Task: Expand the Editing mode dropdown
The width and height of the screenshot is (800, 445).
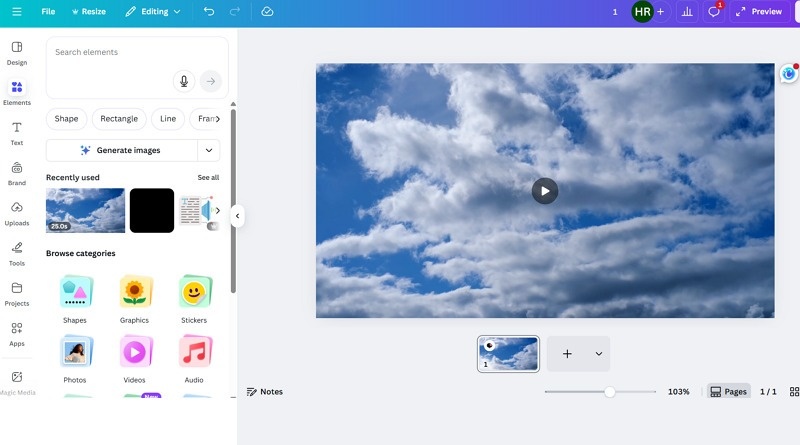Action: coord(153,11)
